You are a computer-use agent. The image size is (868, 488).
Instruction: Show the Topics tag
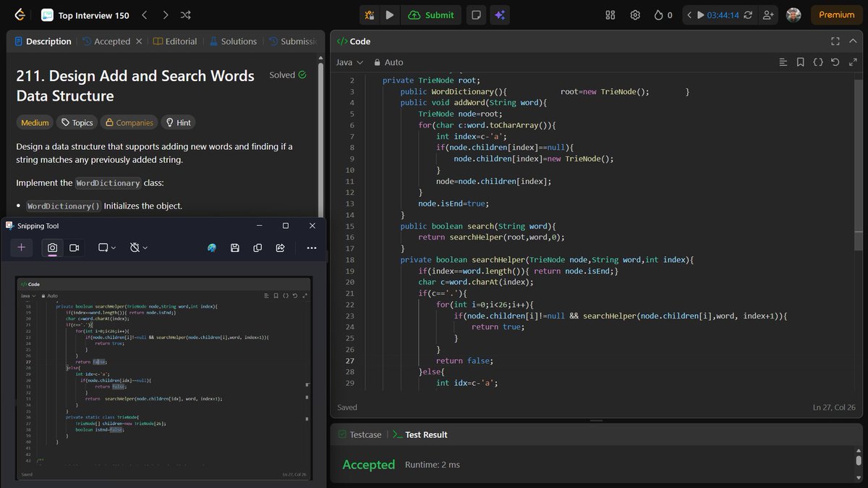77,122
